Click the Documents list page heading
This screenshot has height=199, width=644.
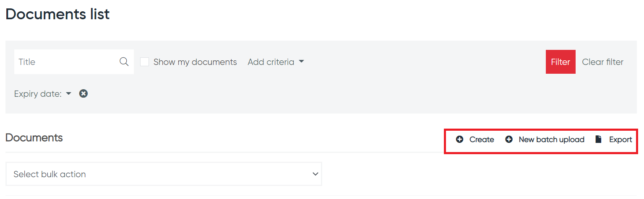click(57, 14)
